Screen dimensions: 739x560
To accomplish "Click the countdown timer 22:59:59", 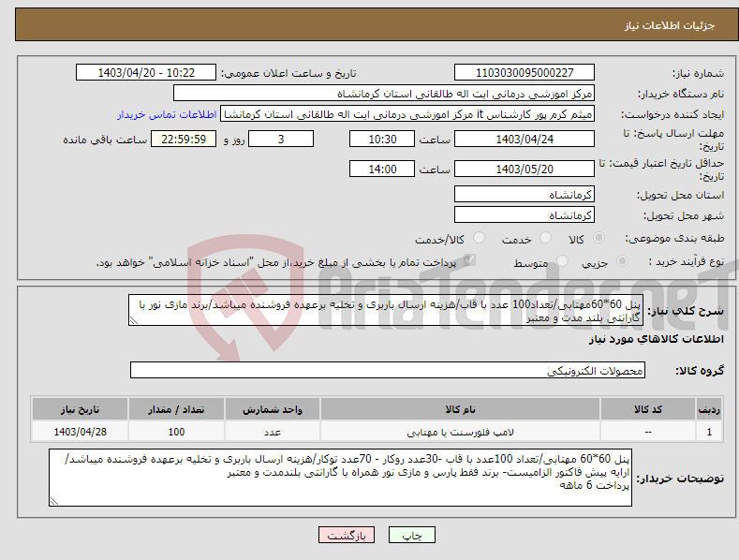I will coord(184,139).
